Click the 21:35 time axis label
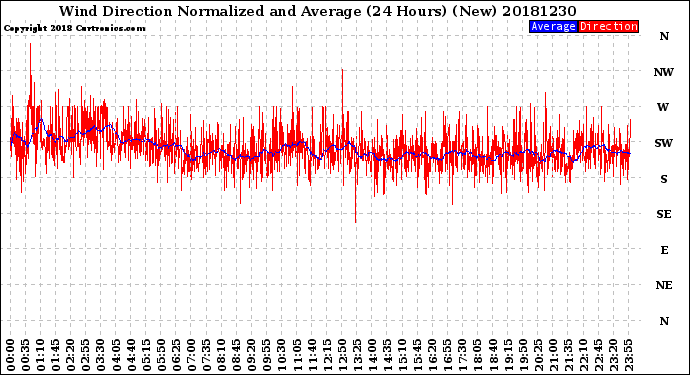This screenshot has width=690, height=375. click(x=569, y=355)
